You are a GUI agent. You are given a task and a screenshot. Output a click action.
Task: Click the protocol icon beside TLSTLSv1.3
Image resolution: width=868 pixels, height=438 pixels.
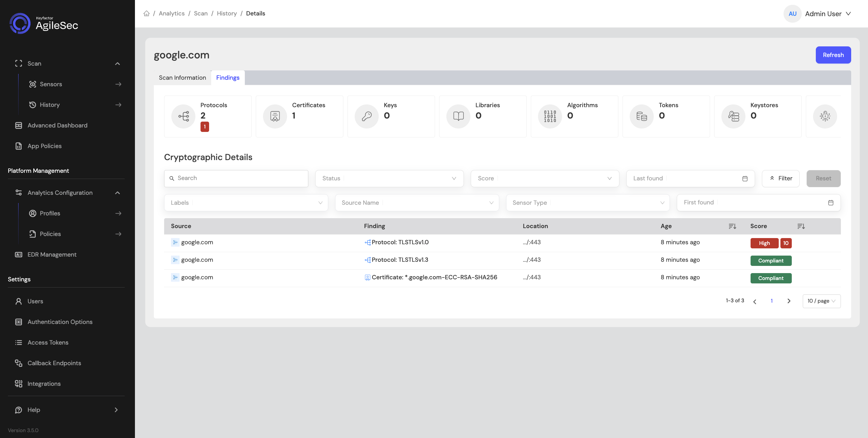pos(368,260)
